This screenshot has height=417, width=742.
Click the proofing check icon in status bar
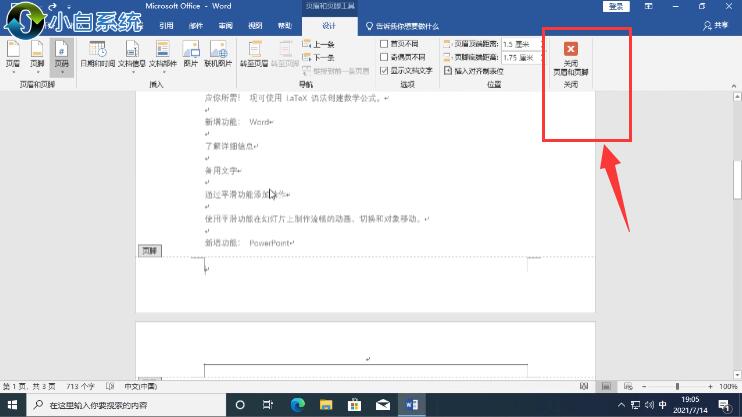tap(110, 387)
